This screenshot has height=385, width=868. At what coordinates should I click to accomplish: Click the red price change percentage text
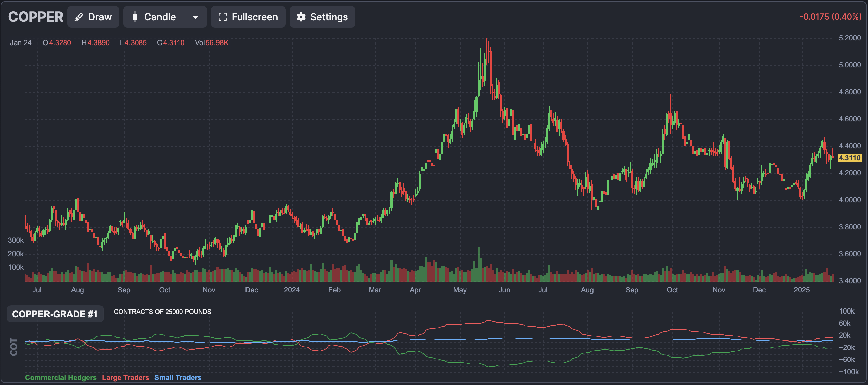pos(830,17)
